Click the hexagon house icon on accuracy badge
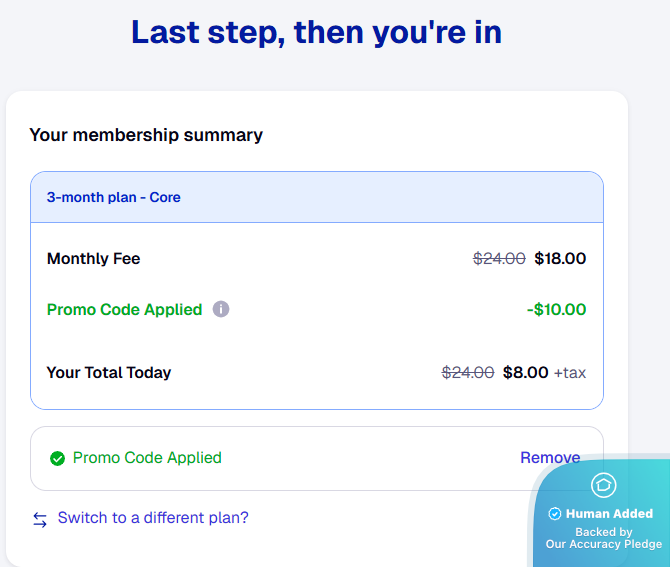The width and height of the screenshot is (670, 567). pos(603,486)
